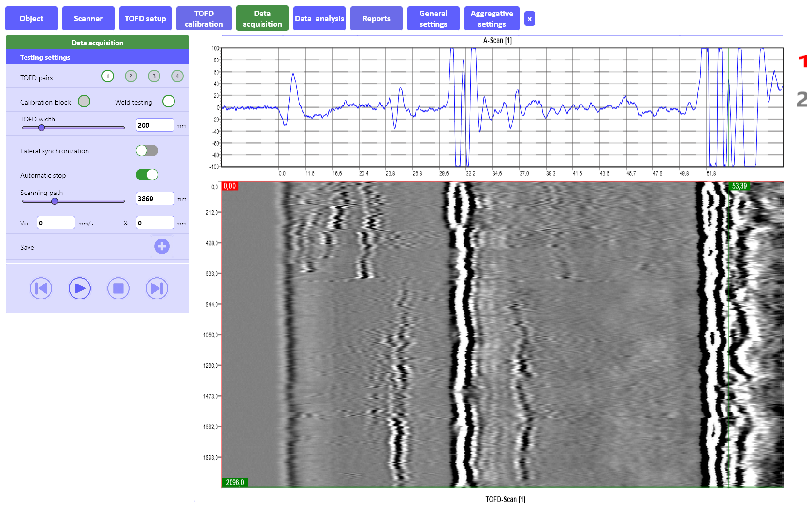Jump to the start with skip-back button

tap(41, 289)
